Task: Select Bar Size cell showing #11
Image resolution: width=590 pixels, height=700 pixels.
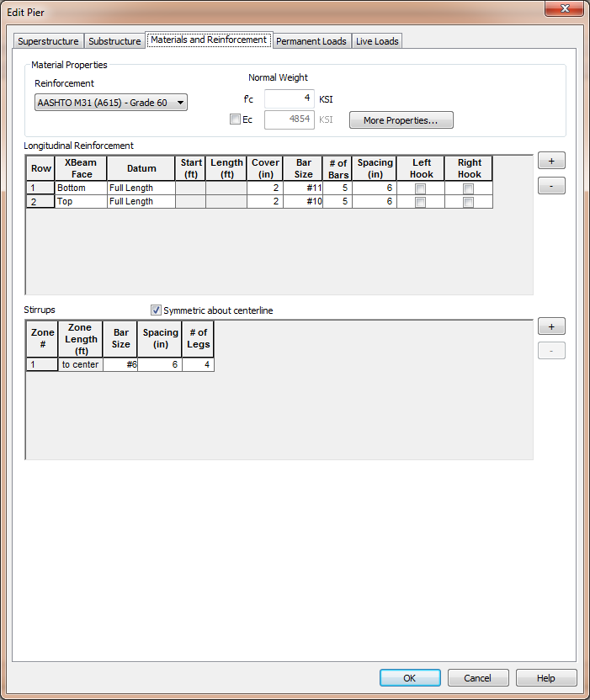Action: click(303, 188)
